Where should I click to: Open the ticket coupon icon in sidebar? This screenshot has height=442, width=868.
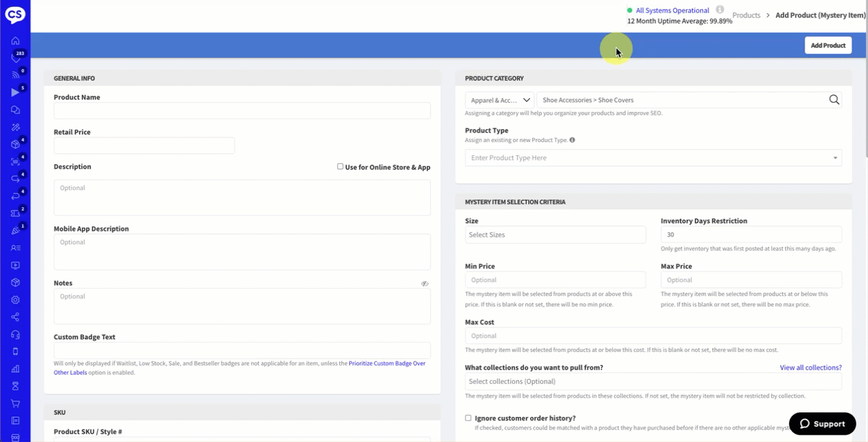pos(15,213)
